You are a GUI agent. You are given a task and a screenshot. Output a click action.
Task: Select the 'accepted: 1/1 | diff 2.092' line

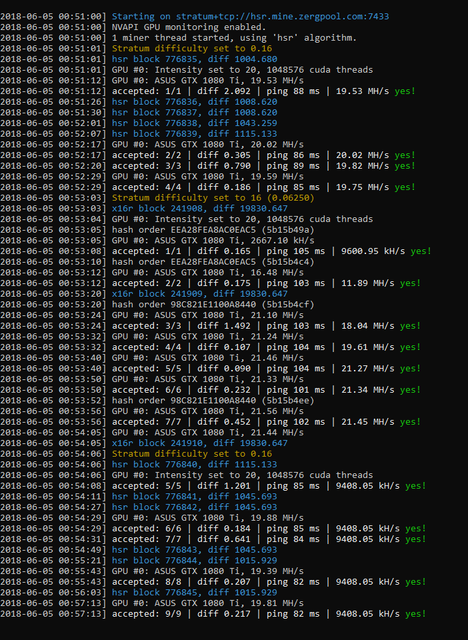tap(208, 91)
